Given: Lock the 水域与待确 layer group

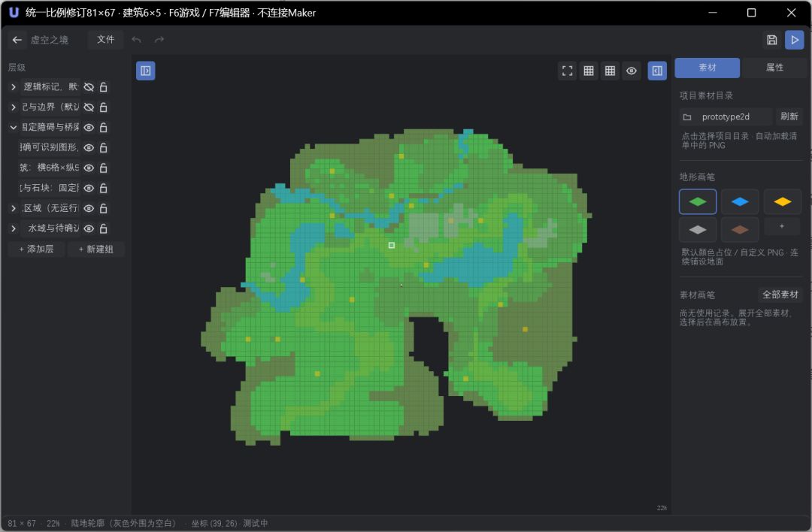Looking at the screenshot, I should click(x=104, y=228).
